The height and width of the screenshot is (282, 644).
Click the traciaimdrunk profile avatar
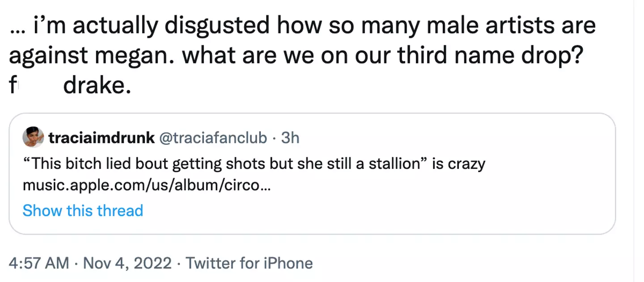(x=33, y=138)
